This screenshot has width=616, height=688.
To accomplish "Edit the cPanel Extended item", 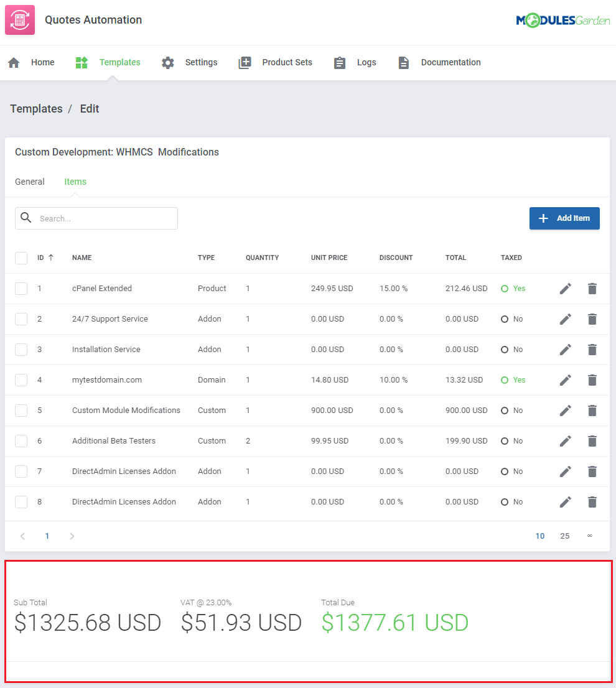I will [566, 289].
